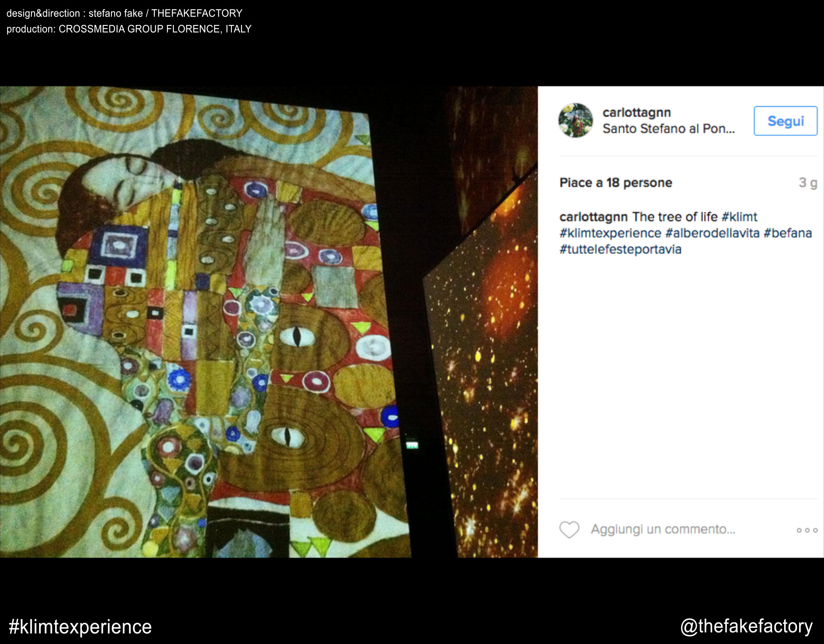Click the @thefakefactory handle text
The image size is (824, 644).
click(746, 626)
